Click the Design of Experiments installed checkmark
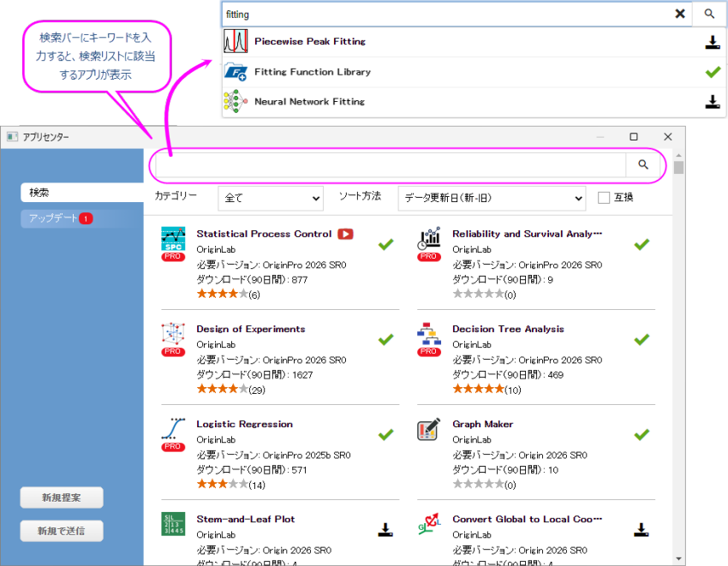The width and height of the screenshot is (728, 566). pyautogui.click(x=385, y=339)
